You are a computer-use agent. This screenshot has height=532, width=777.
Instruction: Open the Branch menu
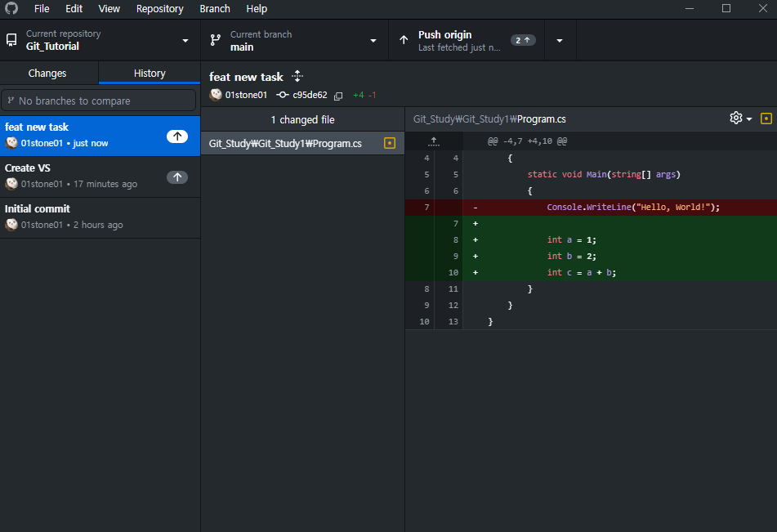[x=215, y=8]
